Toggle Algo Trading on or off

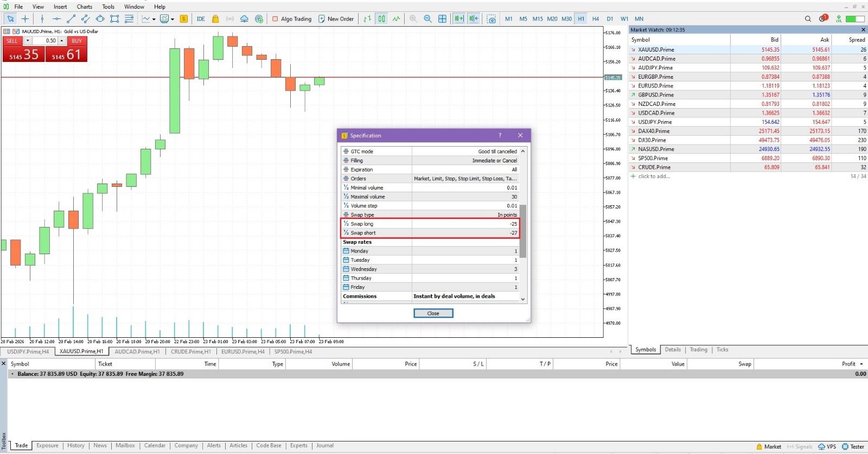pos(292,18)
